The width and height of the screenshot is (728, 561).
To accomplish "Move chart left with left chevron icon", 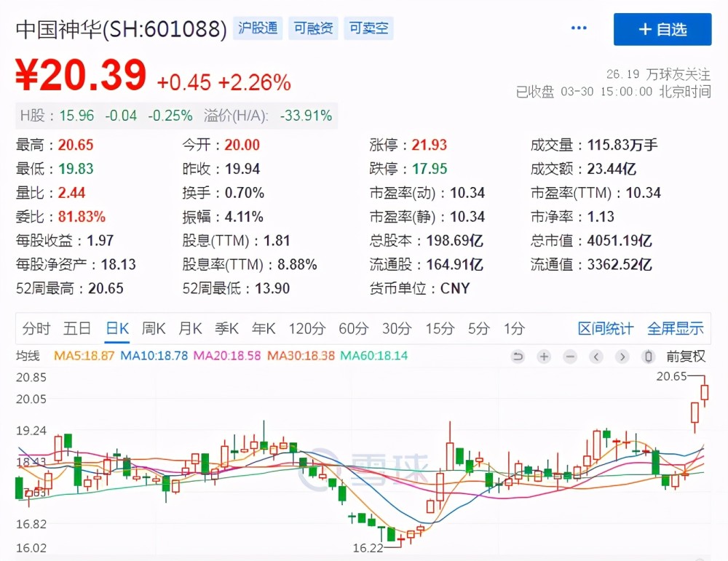I will (596, 357).
